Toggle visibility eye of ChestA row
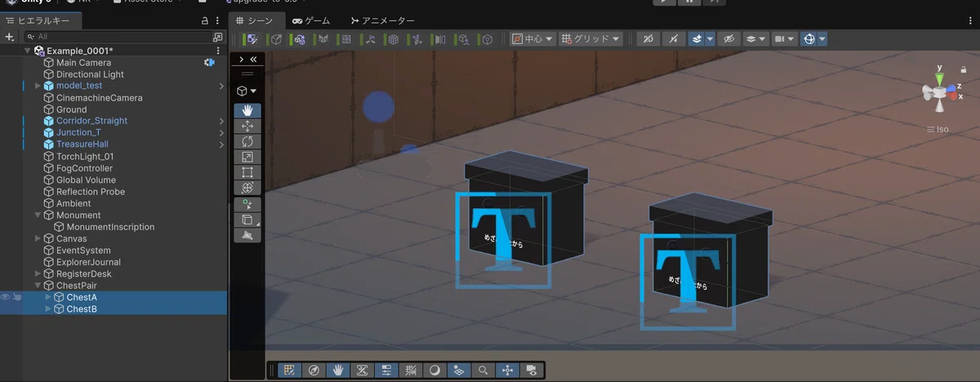The image size is (980, 382). click(5, 297)
